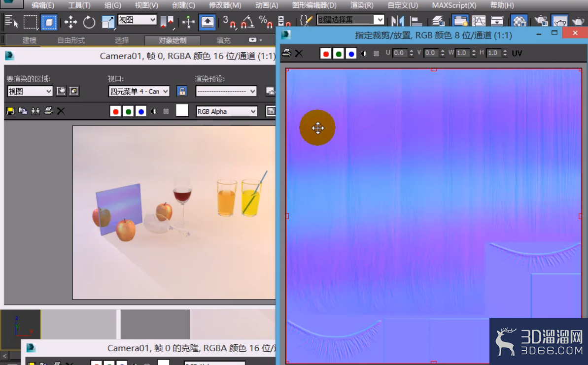Clone the Camera01 rendered frame window
The image size is (588, 365).
(x=35, y=111)
